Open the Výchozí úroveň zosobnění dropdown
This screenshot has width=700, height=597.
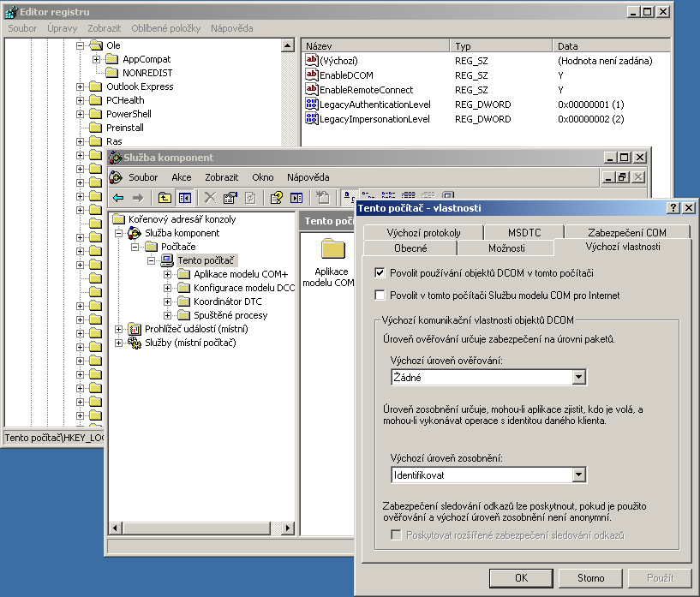(x=578, y=475)
